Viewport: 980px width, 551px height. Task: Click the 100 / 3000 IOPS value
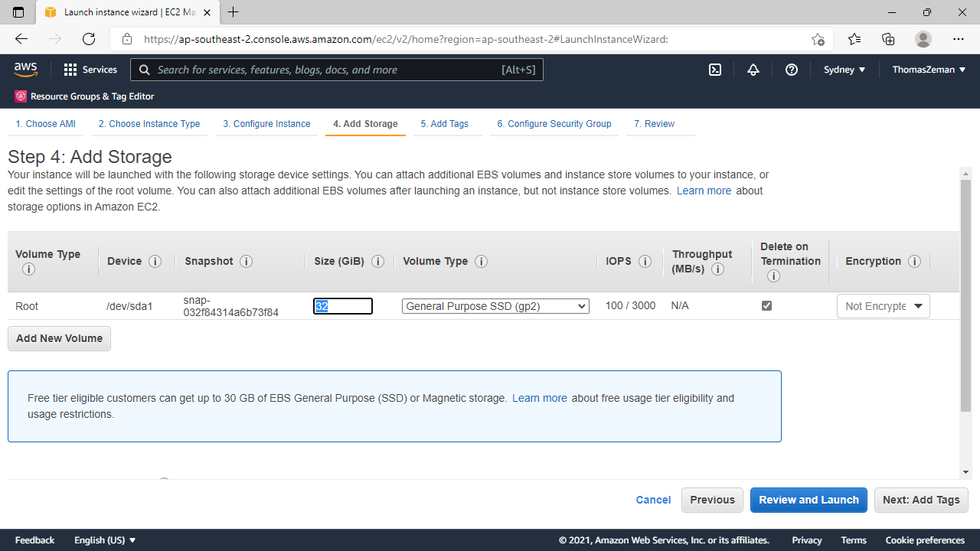(x=630, y=305)
